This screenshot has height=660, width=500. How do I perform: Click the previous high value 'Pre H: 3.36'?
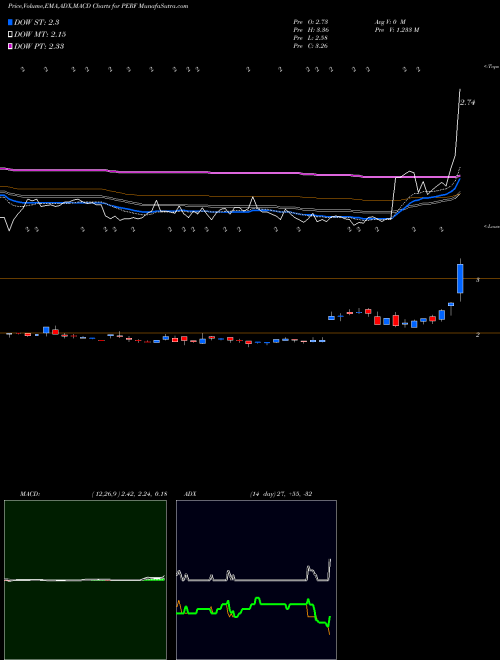click(311, 30)
